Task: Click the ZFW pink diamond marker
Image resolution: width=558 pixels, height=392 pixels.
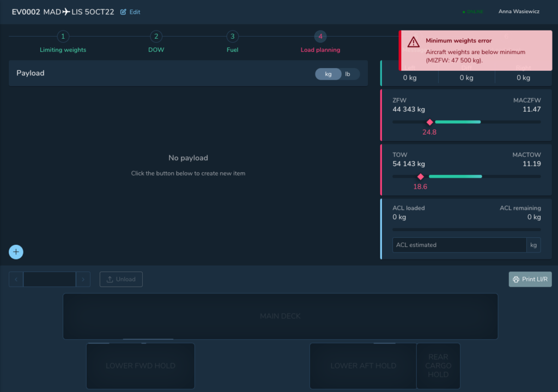Action: (430, 122)
